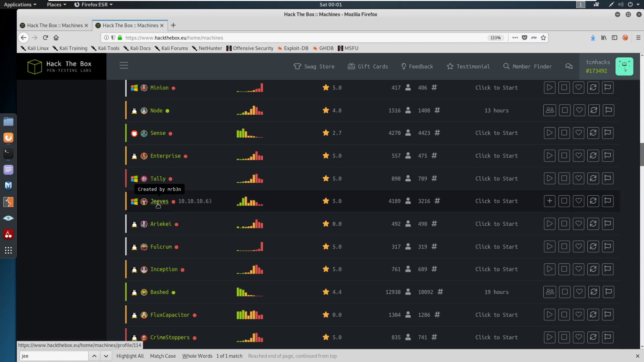
Task: Jump to the previous find match arrow
Action: [x=94, y=356]
